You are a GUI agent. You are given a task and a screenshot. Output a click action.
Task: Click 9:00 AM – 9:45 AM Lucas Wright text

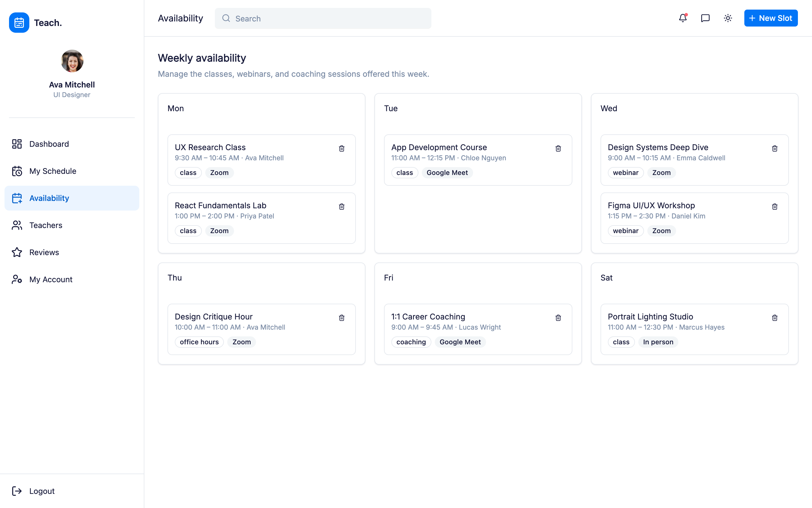point(446,327)
